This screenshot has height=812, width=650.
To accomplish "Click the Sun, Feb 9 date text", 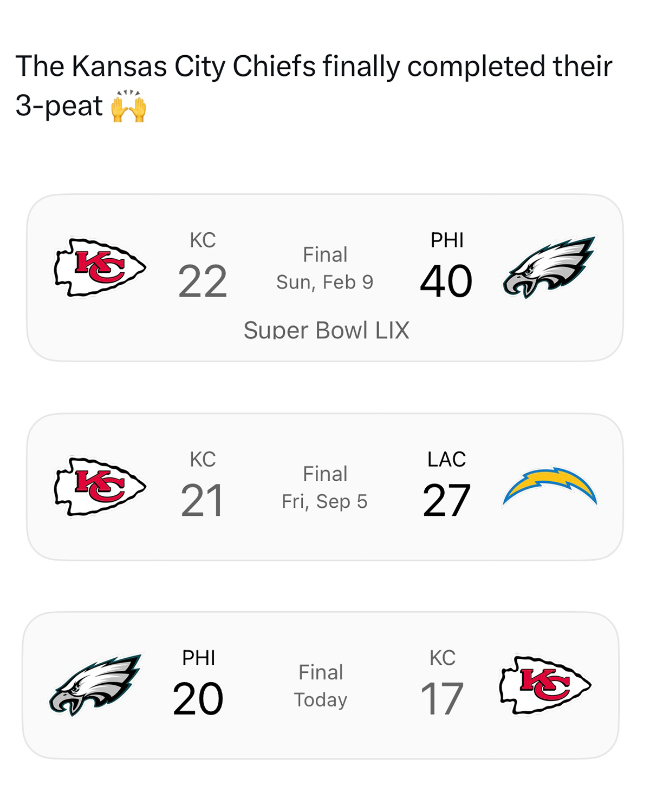I will point(325,282).
